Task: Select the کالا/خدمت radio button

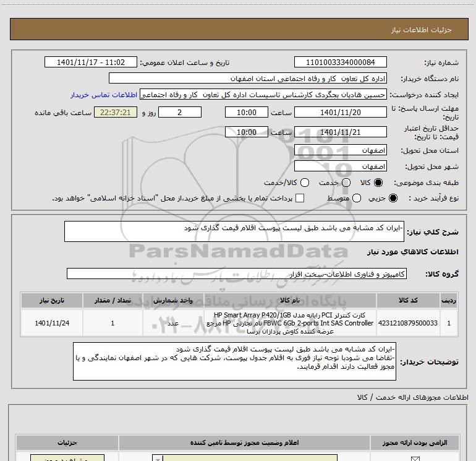Action: (x=305, y=183)
